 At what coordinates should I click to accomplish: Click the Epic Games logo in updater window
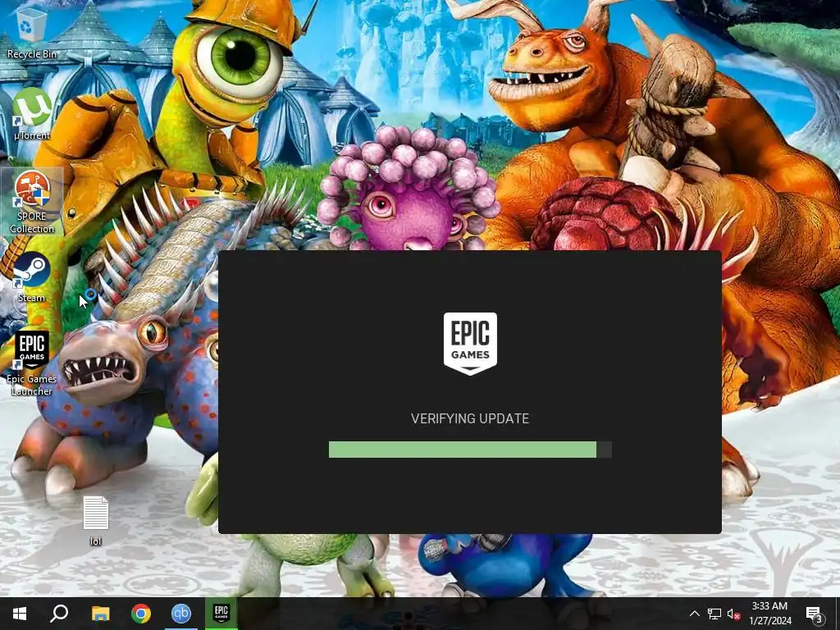470,344
